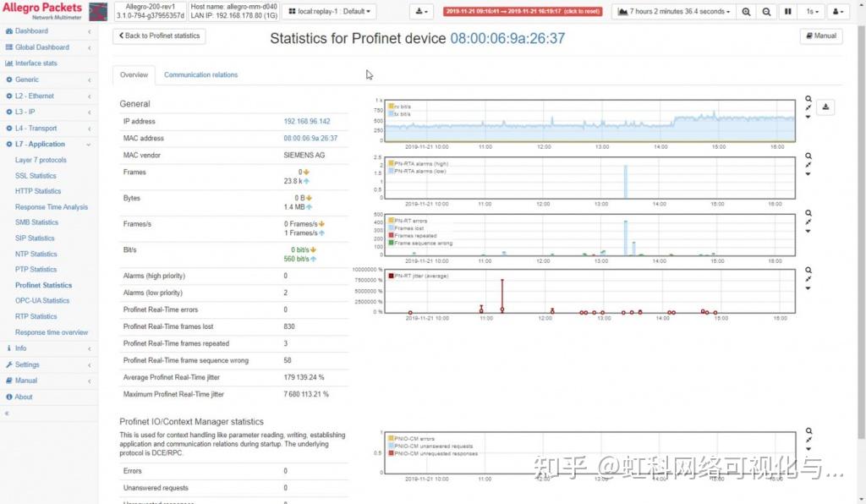Viewport: 866px width, 504px height.
Task: Open PTP Statistics page
Action: [36, 270]
